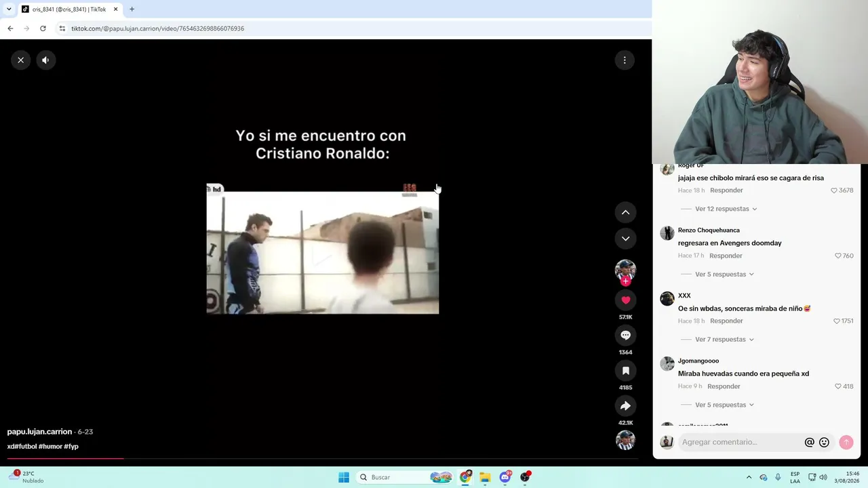Screen dimensions: 868x488
Task: Open the #futbol hashtag
Action: tap(26, 447)
